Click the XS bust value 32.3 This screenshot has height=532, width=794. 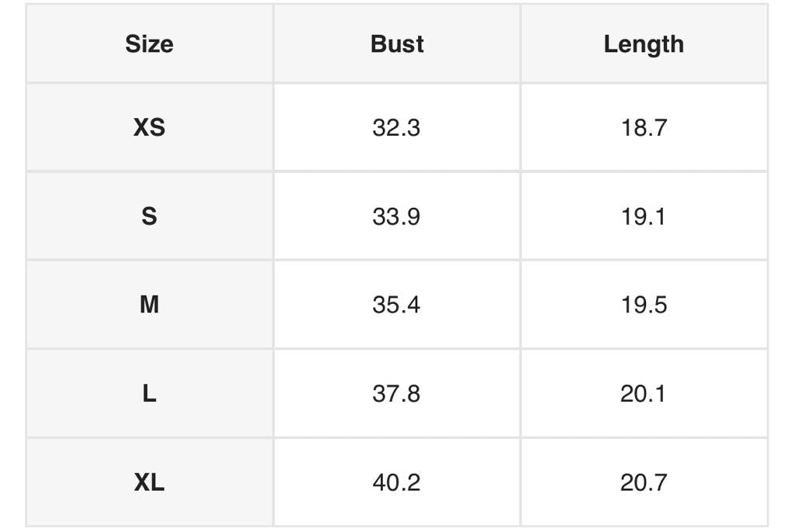click(396, 127)
